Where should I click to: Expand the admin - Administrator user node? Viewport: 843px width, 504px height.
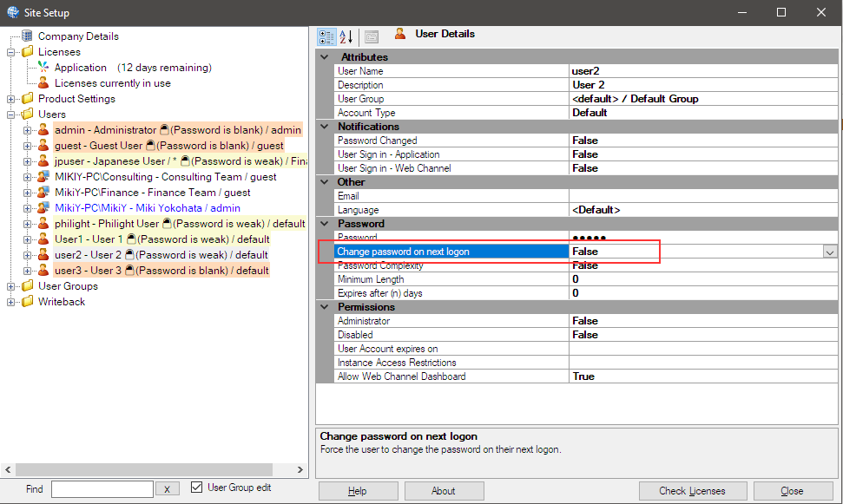[27, 130]
